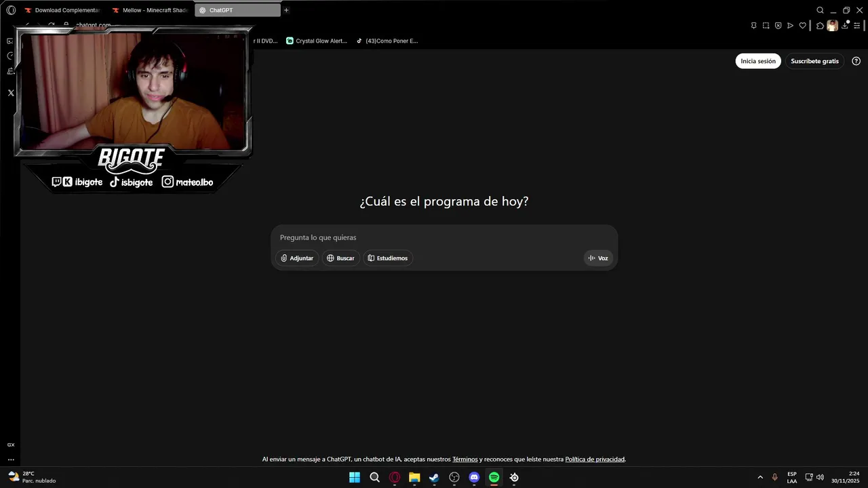This screenshot has width=868, height=488.
Task: Click the microphone tray icon
Action: 775,477
